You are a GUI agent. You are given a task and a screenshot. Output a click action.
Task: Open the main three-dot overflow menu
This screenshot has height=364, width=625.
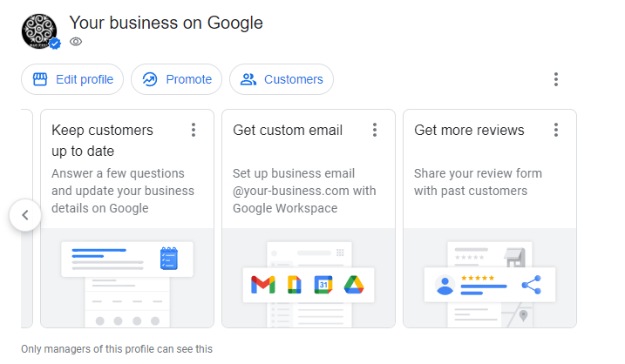point(555,79)
